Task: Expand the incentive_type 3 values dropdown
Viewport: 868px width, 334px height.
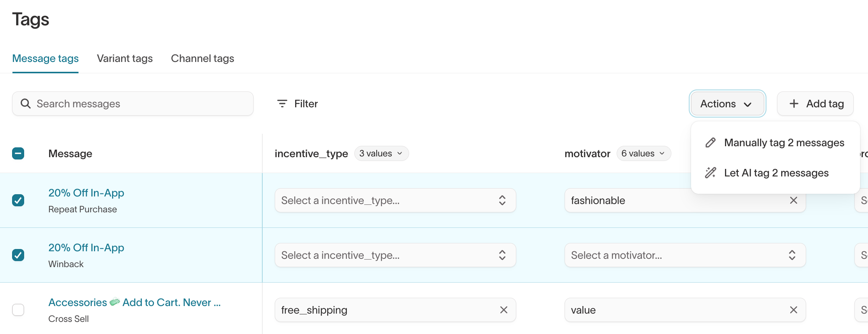Action: 381,153
